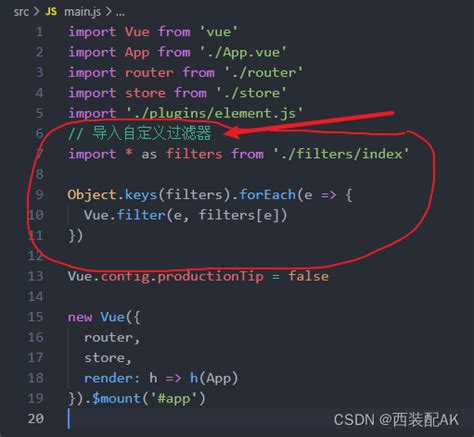Open the src folder breadcrumb
Viewport: 474px width, 437px height.
[21, 12]
